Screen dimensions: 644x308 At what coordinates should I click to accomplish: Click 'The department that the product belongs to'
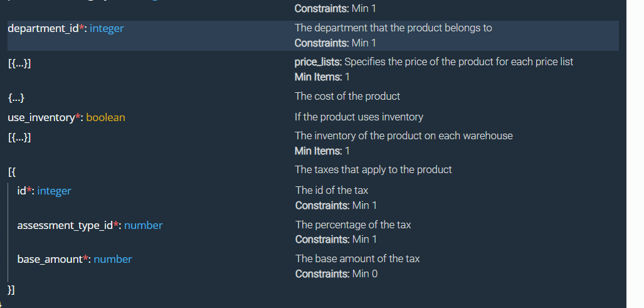[393, 28]
